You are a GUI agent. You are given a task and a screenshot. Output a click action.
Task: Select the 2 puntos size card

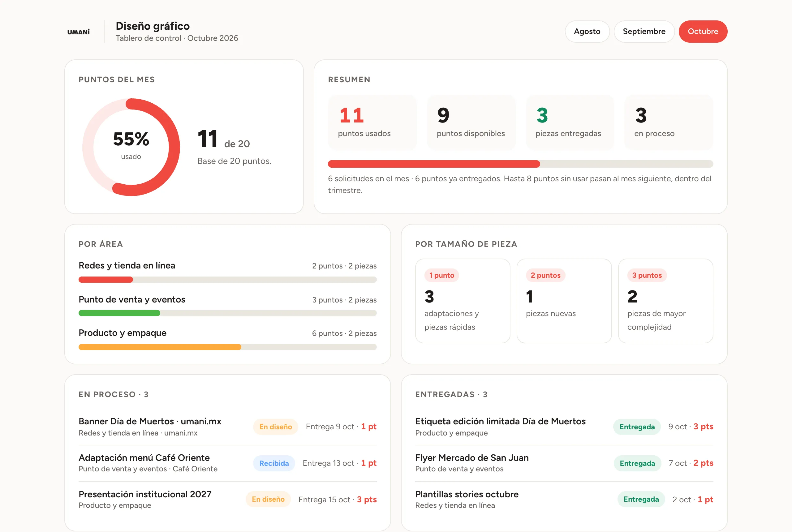[564, 301]
